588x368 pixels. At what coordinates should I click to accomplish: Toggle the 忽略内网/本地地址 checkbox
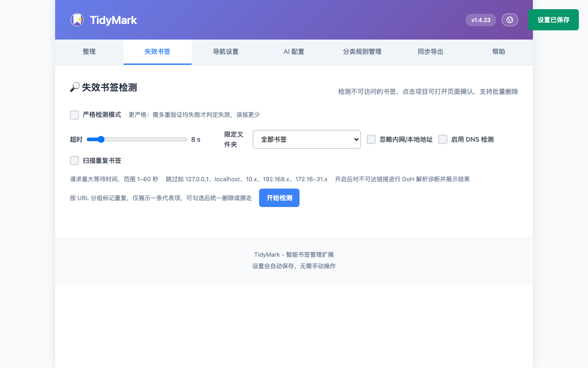pos(371,139)
